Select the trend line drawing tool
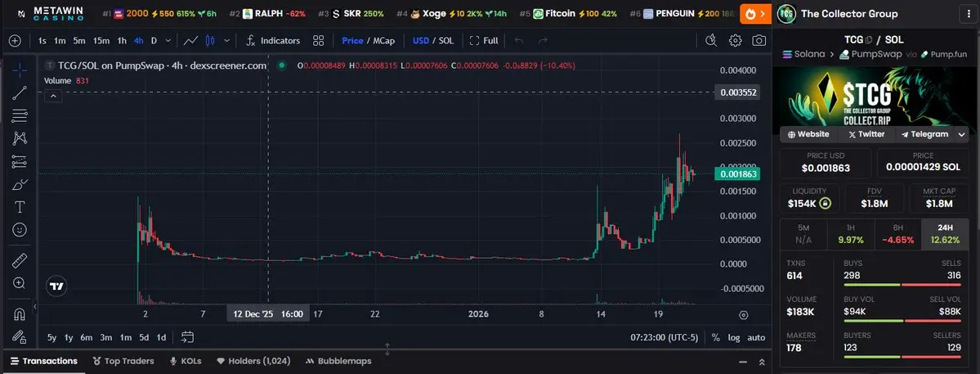The height and width of the screenshot is (374, 980). coord(20,93)
